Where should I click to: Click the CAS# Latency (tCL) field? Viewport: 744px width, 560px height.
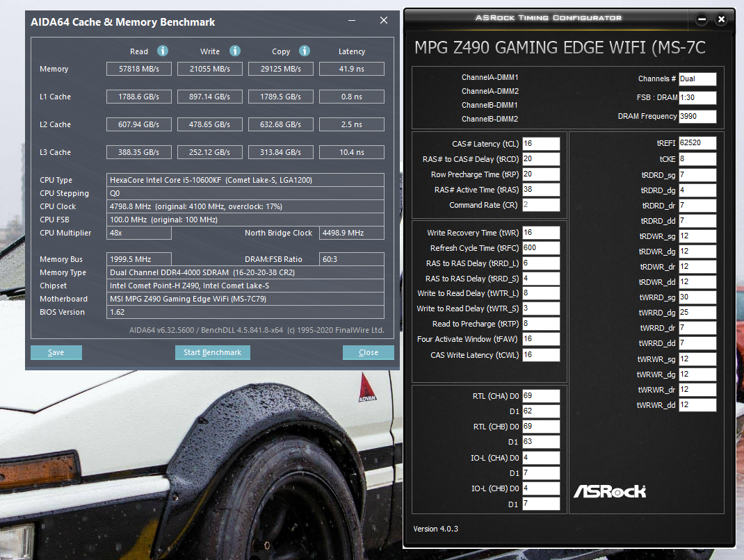(541, 144)
